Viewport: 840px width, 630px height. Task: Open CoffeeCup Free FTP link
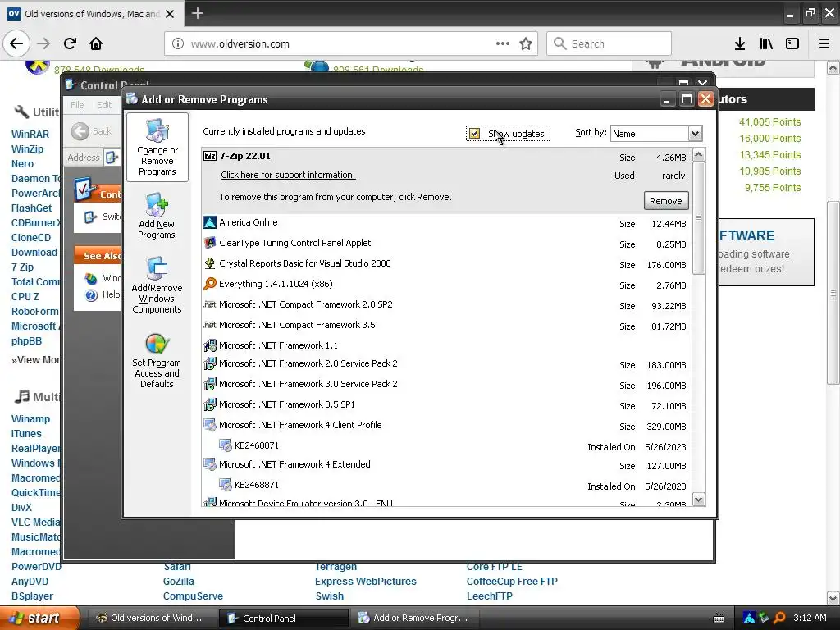pos(512,582)
